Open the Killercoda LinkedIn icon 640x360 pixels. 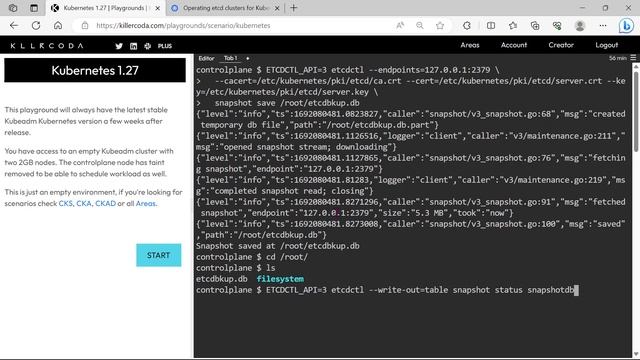(133, 46)
